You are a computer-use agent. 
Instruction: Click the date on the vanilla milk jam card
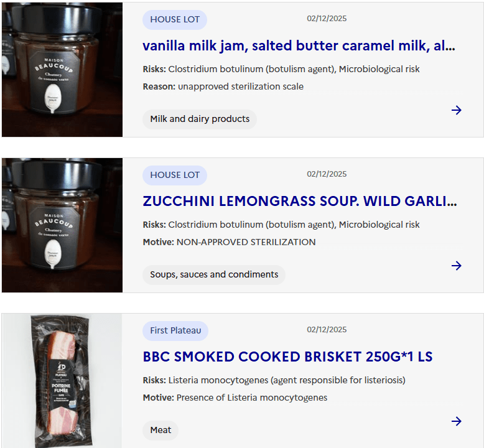tap(327, 19)
